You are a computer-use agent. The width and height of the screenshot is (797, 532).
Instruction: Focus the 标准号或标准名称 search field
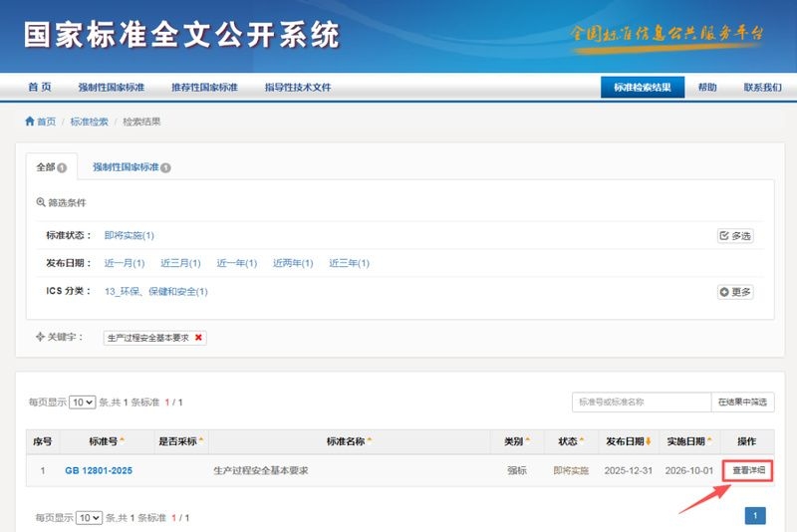(642, 401)
